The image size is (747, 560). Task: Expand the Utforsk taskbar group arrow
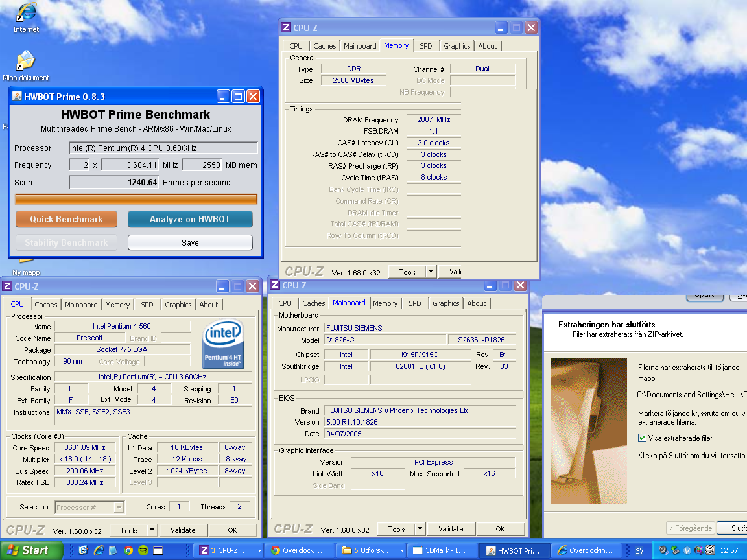401,550
